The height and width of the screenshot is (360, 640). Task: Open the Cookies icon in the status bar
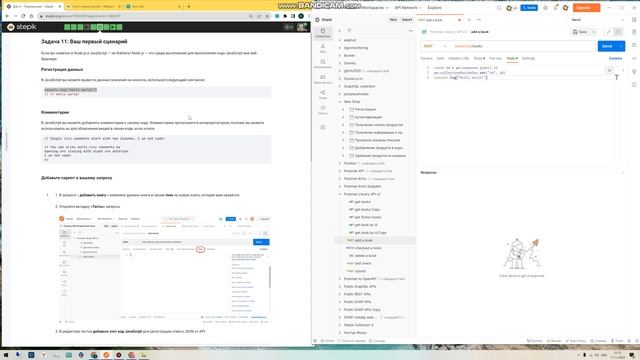point(598,341)
